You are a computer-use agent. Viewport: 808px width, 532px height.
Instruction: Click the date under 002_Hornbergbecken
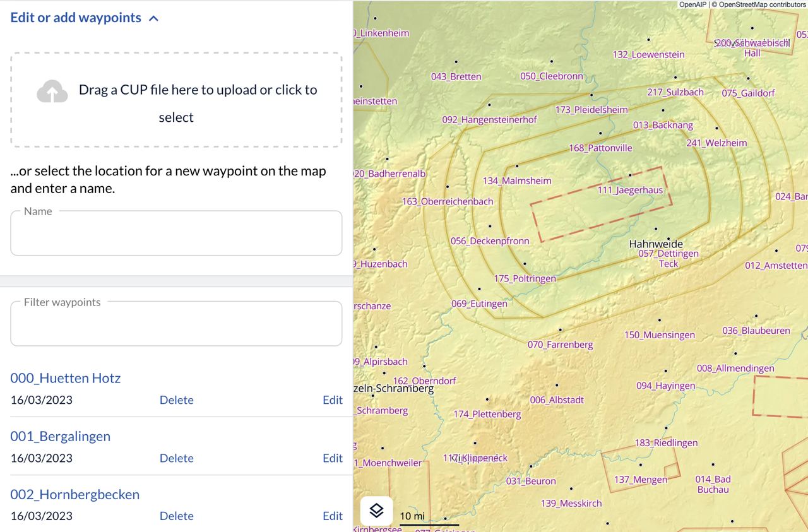click(x=42, y=516)
